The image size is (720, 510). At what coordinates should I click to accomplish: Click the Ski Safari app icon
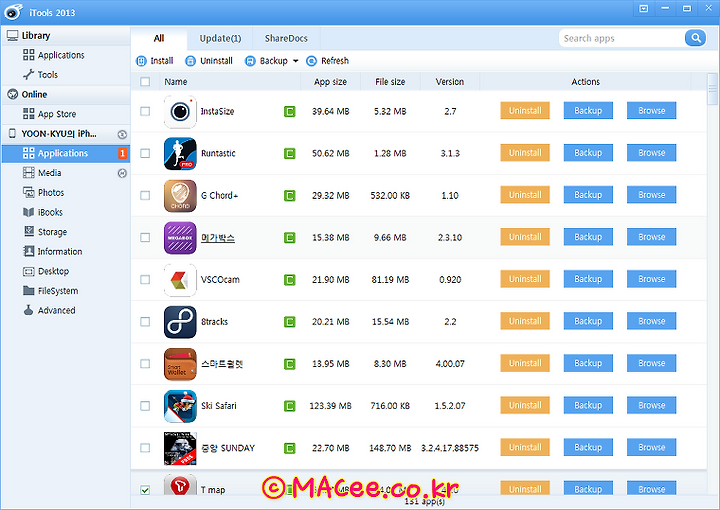[180, 406]
